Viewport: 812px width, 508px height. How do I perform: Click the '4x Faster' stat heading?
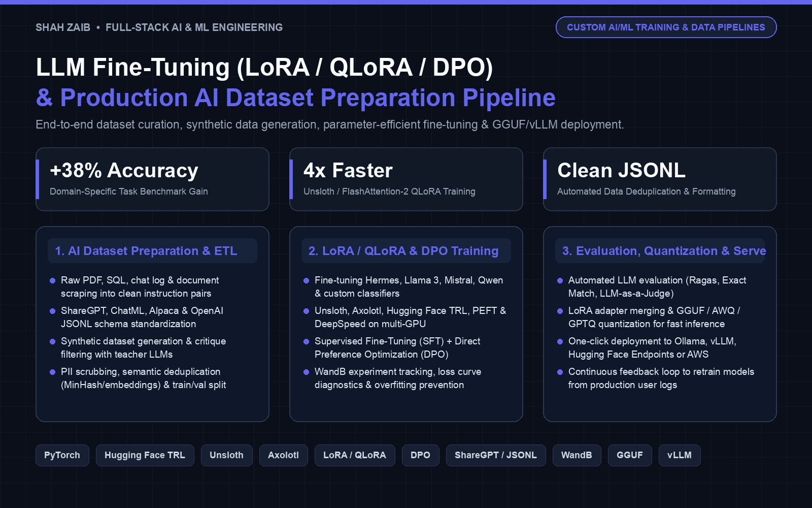pos(348,171)
